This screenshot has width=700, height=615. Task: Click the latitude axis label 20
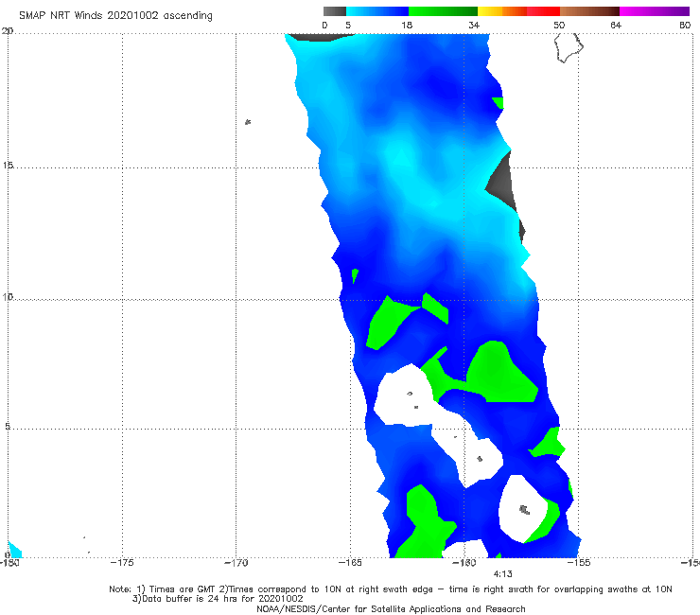click(x=8, y=30)
